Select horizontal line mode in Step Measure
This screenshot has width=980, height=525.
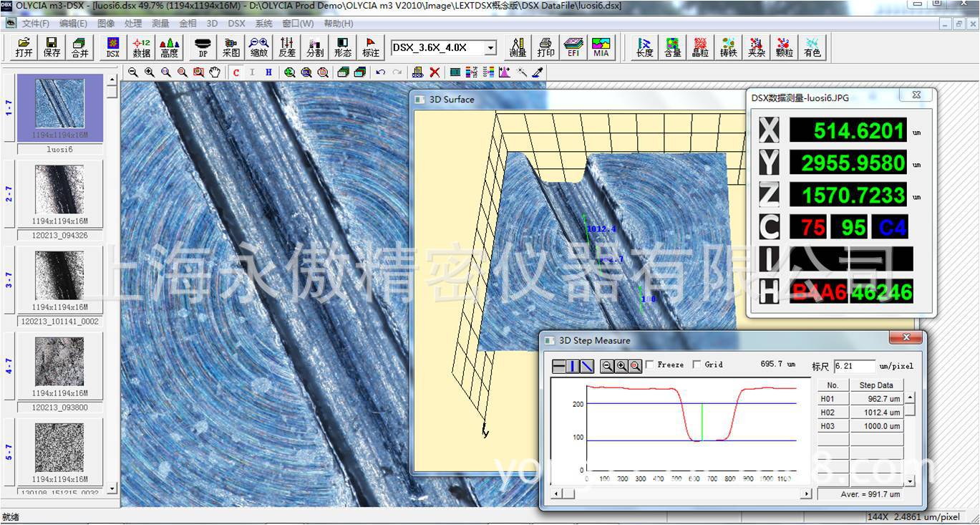point(558,366)
